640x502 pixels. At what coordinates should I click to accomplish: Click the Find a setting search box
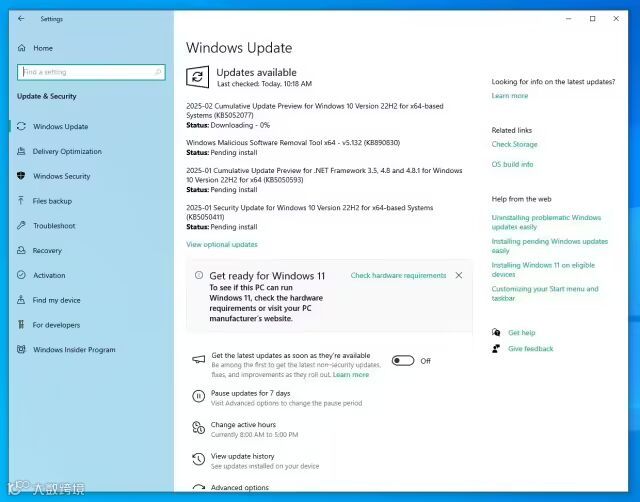coord(91,72)
